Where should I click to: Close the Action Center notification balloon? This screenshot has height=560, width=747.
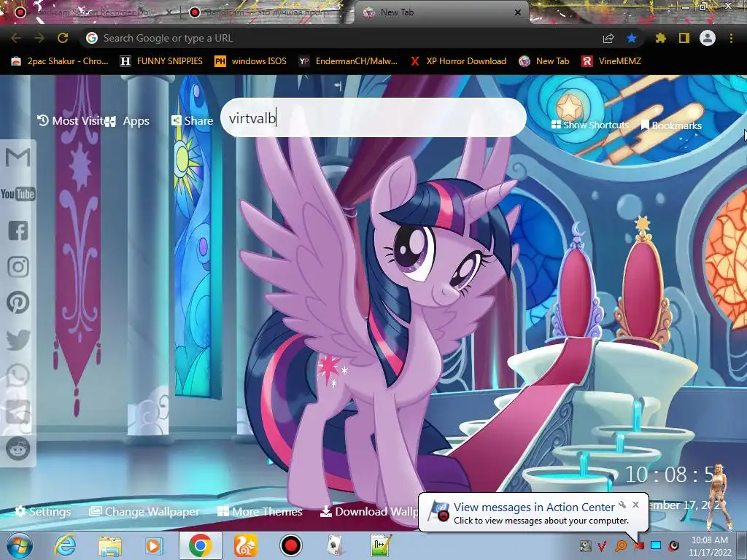[x=635, y=505]
